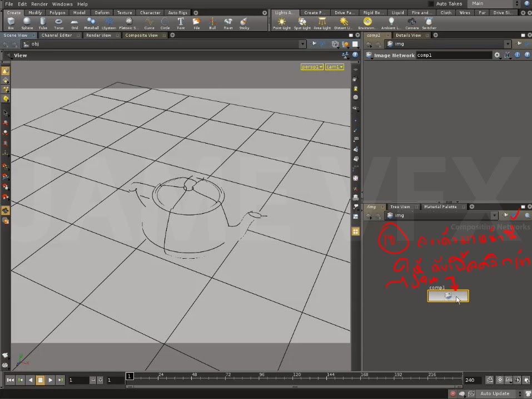
Task: Add a Point Light from the shelf
Action: (x=282, y=23)
